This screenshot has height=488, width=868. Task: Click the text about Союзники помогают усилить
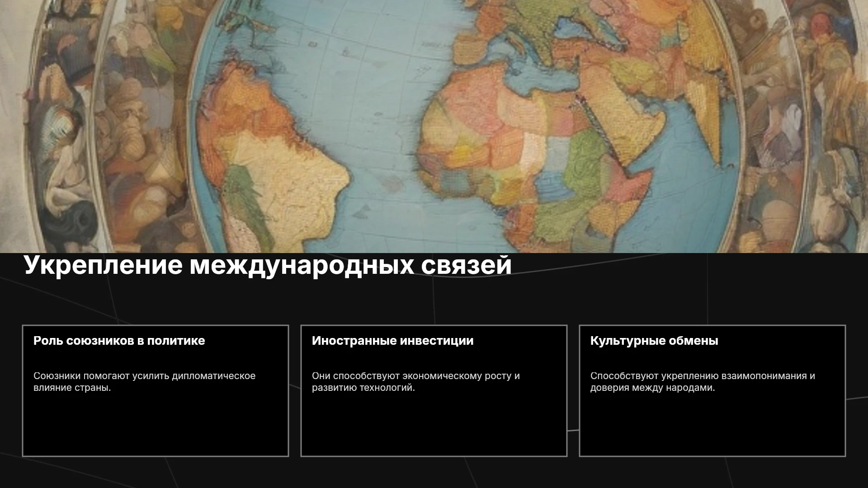coord(144,382)
